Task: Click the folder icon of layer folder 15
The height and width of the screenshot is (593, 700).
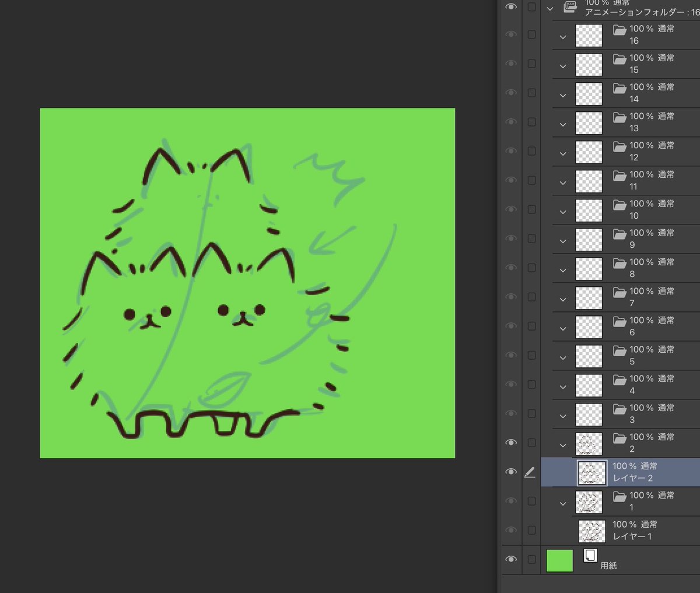Action: click(619, 58)
